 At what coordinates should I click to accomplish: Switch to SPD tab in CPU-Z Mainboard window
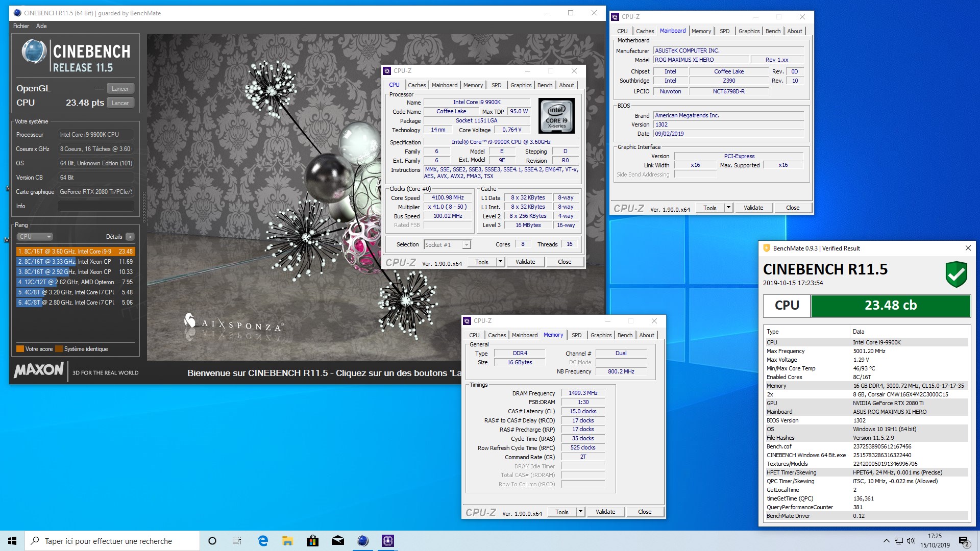[724, 31]
